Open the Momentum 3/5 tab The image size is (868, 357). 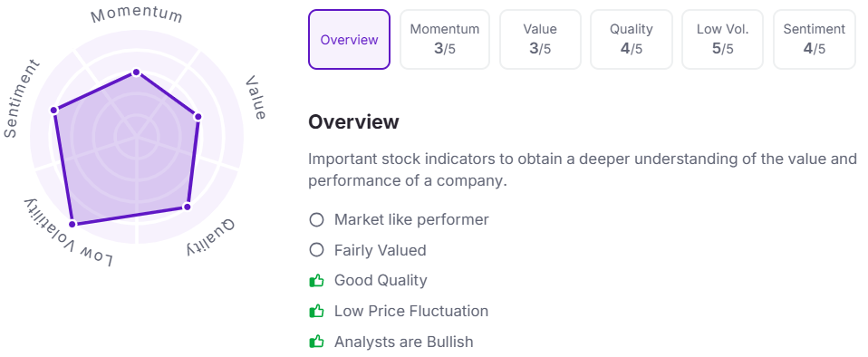445,39
